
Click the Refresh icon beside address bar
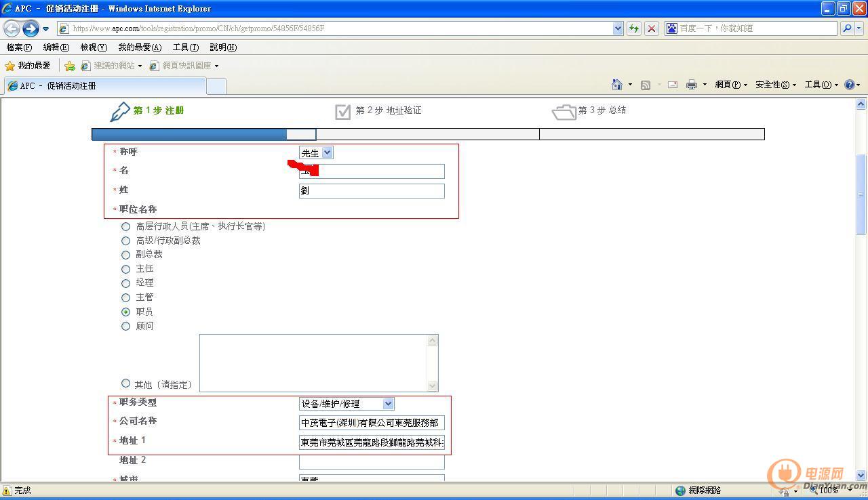634,28
